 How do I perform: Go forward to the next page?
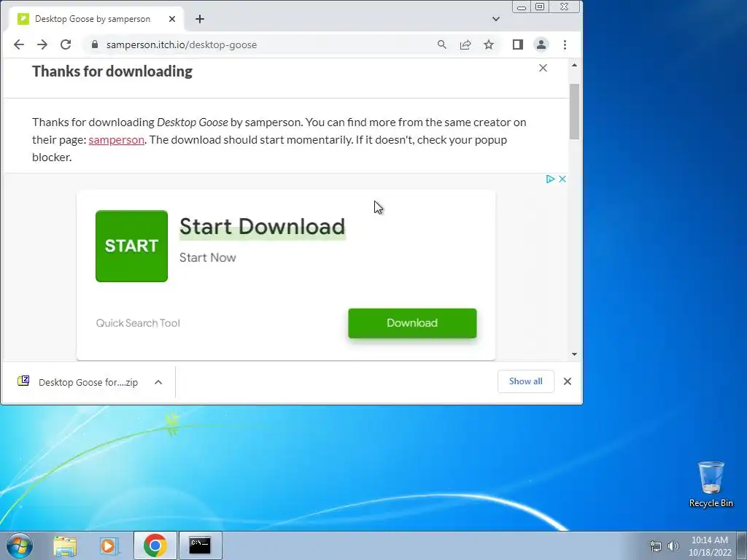tap(42, 44)
